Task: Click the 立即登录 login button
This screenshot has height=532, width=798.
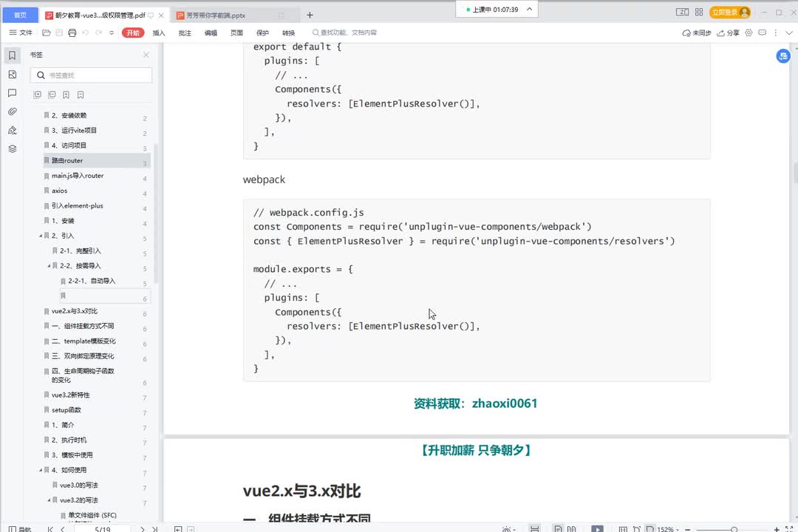Action: tap(730, 13)
